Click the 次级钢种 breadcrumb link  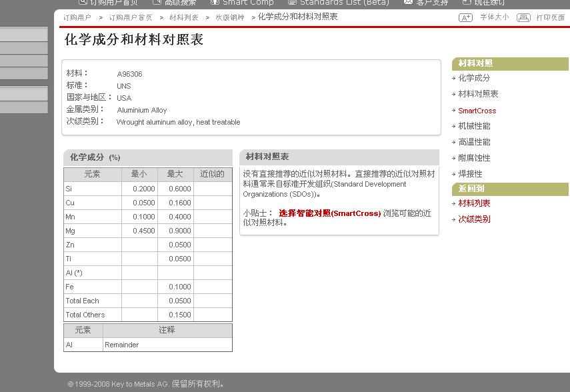coord(230,17)
